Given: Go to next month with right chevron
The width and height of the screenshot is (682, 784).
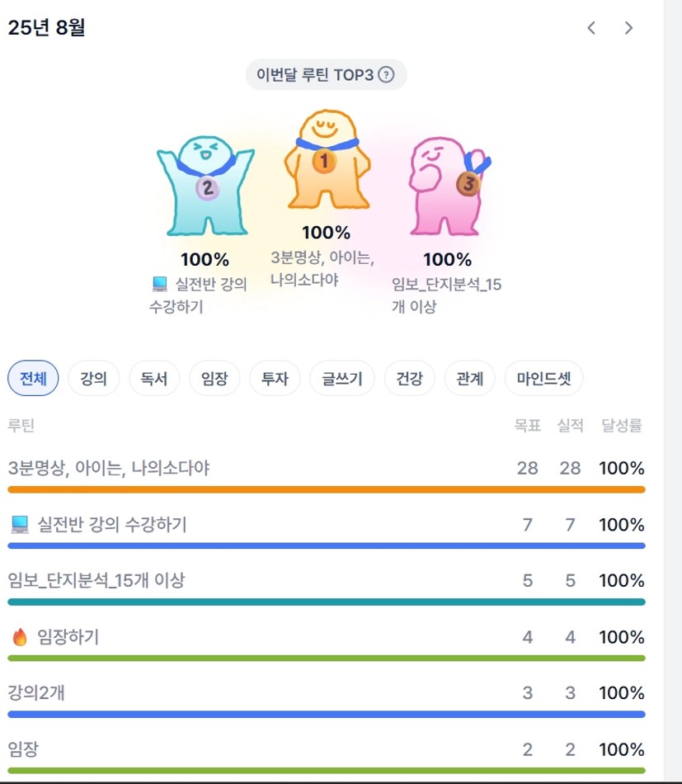Looking at the screenshot, I should tap(628, 28).
